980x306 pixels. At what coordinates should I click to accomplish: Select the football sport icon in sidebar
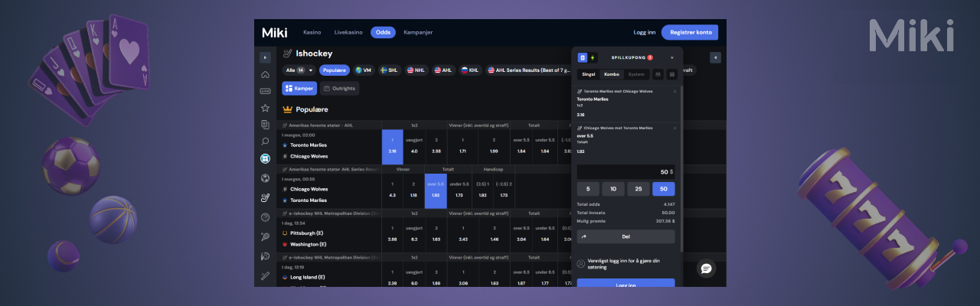[x=265, y=178]
